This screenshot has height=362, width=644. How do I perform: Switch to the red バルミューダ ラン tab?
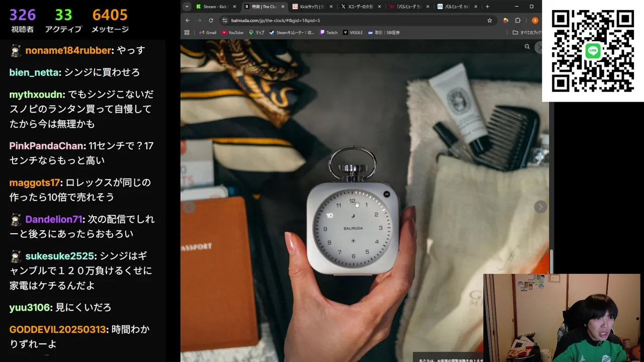tap(409, 7)
